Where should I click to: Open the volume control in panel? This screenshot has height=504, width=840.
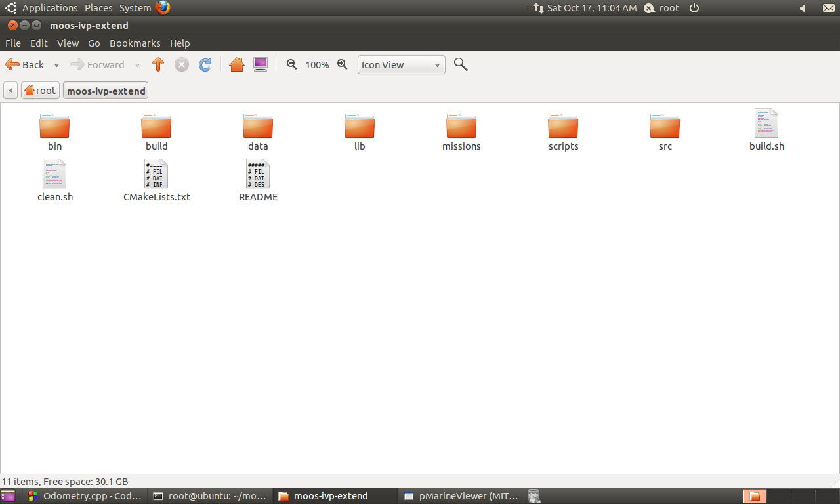pyautogui.click(x=802, y=8)
